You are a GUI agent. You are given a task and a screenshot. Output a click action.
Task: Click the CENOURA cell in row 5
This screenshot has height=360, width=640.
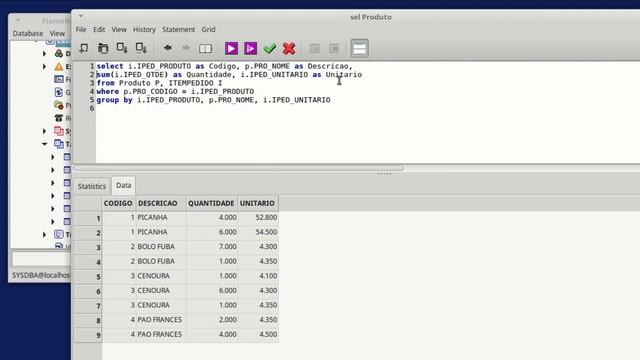[x=161, y=276]
